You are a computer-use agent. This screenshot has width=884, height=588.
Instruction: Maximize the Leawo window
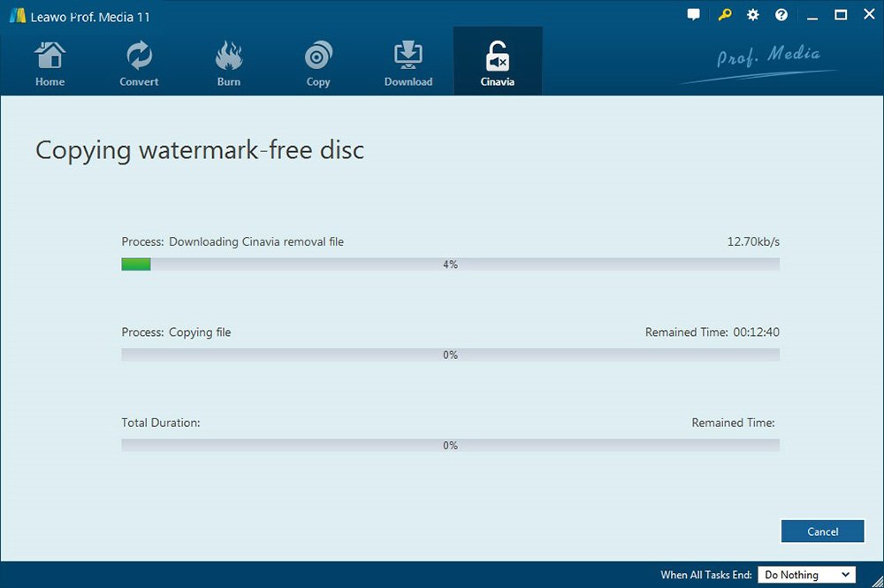(841, 15)
